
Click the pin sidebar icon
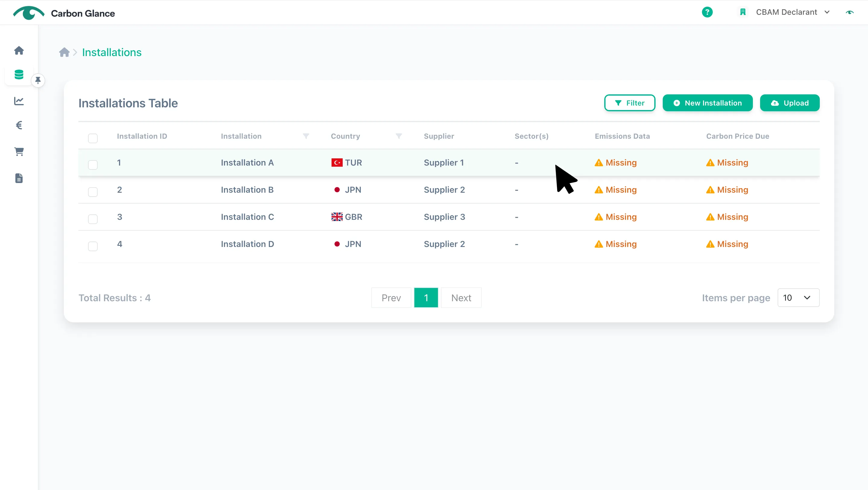click(x=38, y=80)
